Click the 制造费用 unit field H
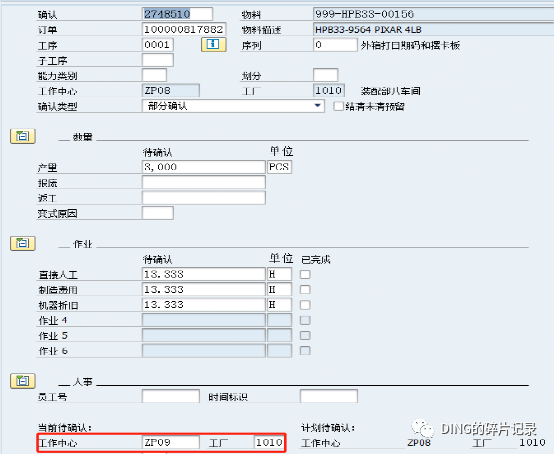Screen dimensions: 554x454 (279, 289)
